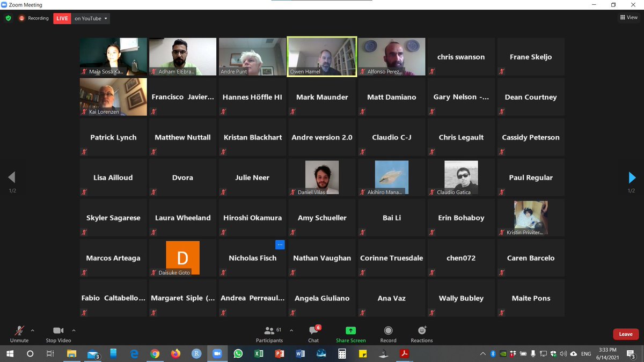Stop Video camera button
644x362 pixels.
[x=58, y=334]
